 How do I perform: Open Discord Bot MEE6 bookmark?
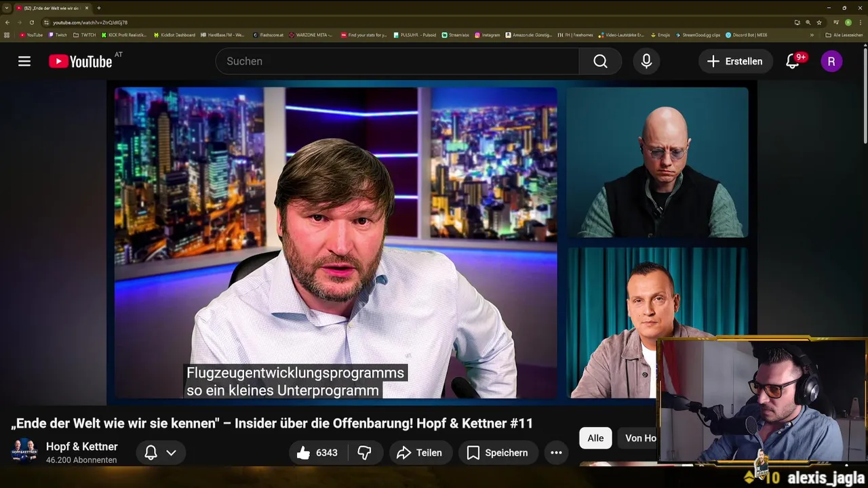pyautogui.click(x=747, y=35)
